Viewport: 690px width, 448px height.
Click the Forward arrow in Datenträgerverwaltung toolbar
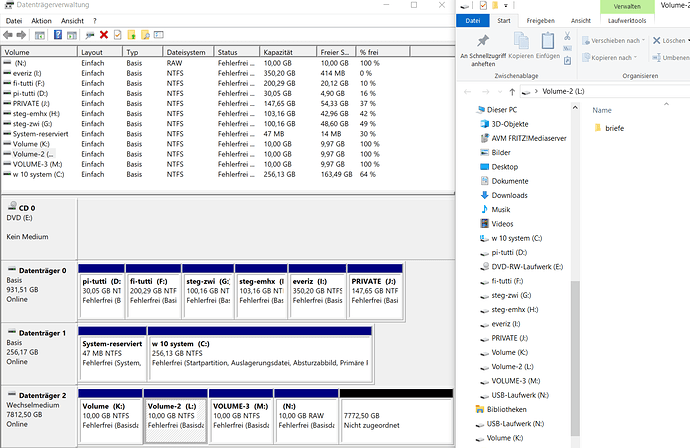tap(21, 35)
